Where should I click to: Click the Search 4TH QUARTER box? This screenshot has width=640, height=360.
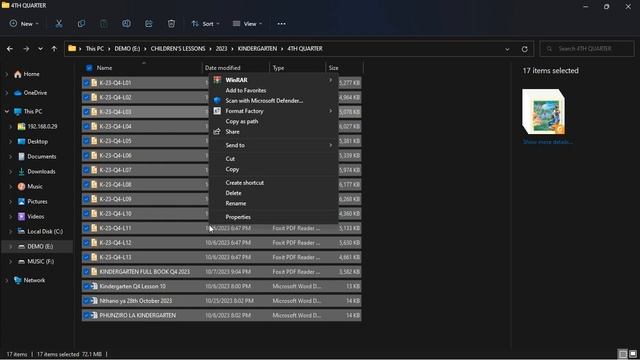pos(587,49)
